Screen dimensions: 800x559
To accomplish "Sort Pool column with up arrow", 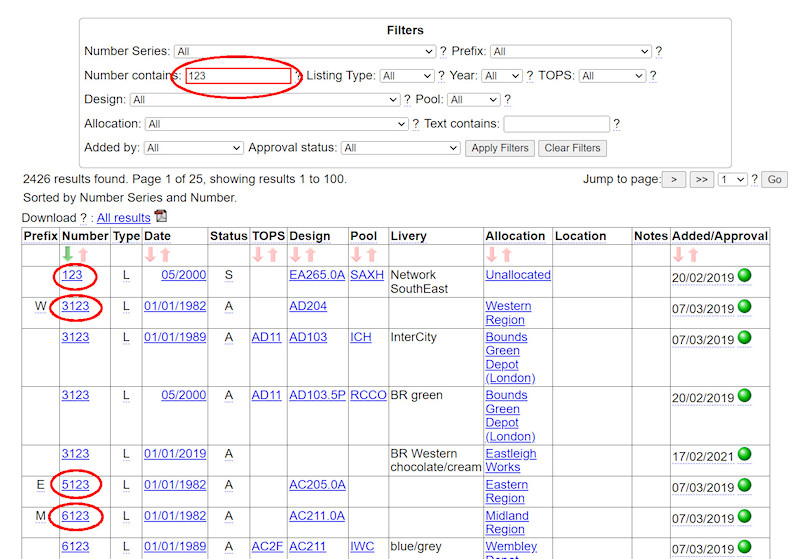I will pos(372,254).
